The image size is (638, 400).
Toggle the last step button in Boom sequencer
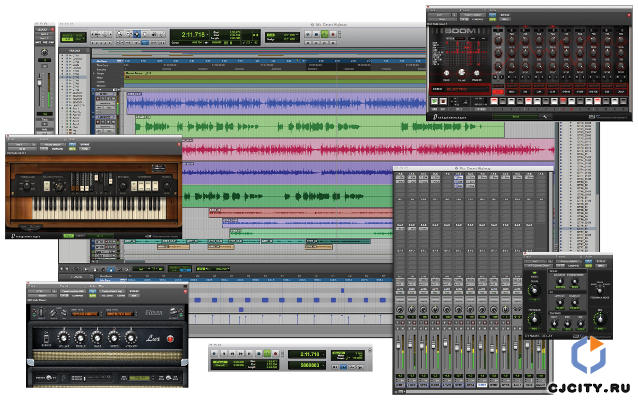623,101
